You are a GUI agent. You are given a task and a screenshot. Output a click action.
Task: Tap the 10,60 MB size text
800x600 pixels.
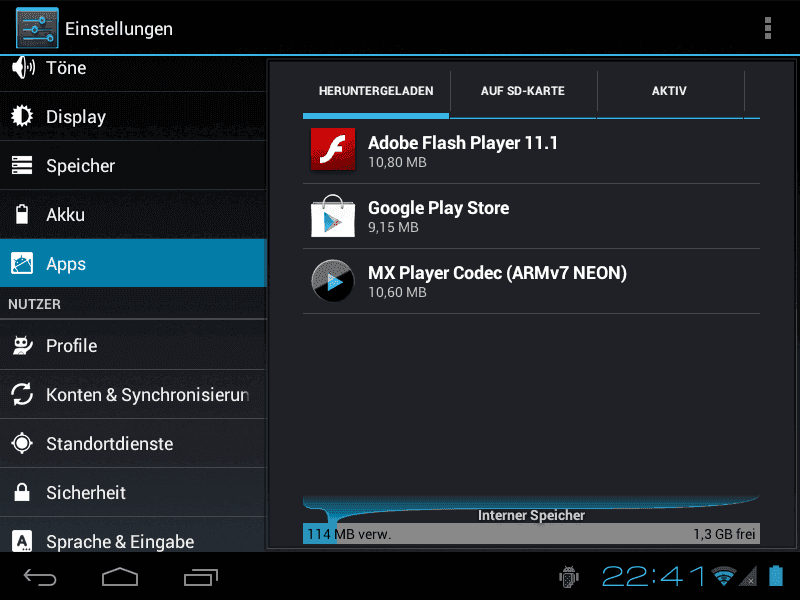click(397, 292)
